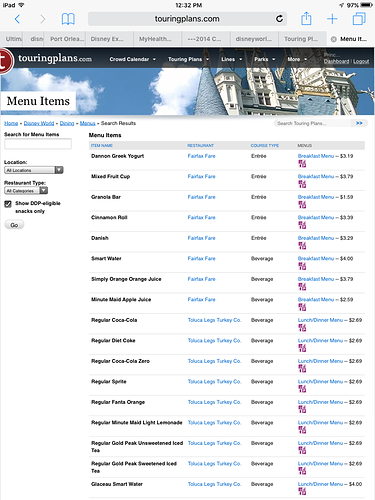Submit site search with double-arrow button

click(x=359, y=123)
